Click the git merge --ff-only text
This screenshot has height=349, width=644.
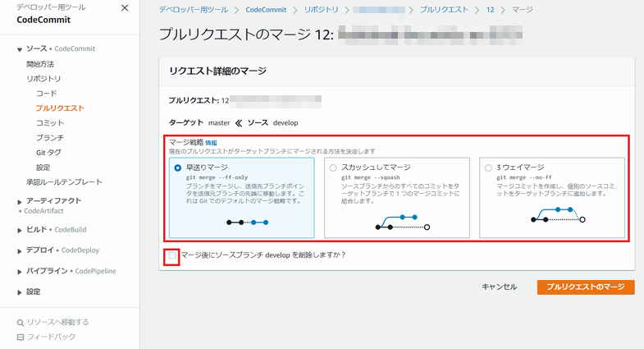[217, 177]
